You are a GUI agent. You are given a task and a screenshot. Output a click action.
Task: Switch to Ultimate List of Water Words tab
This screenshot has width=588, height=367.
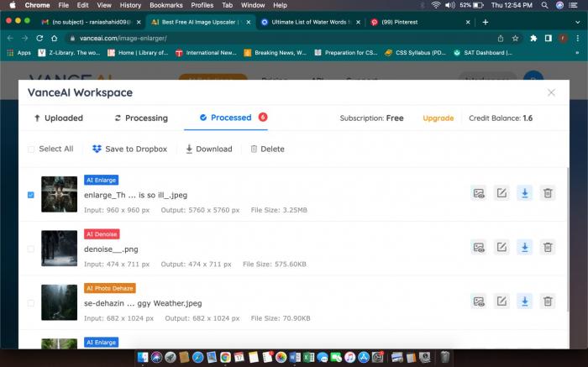click(309, 22)
